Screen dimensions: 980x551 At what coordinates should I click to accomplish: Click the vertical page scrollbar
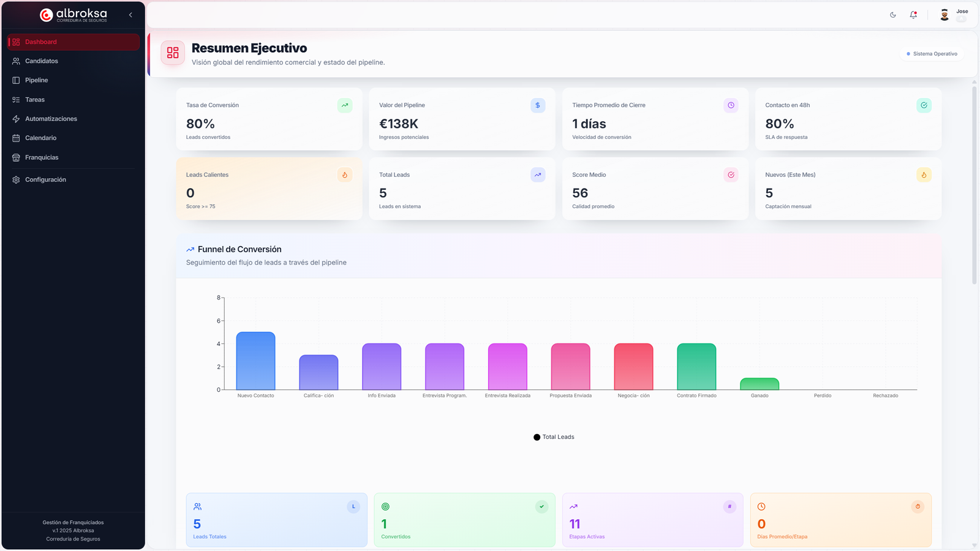tap(974, 184)
